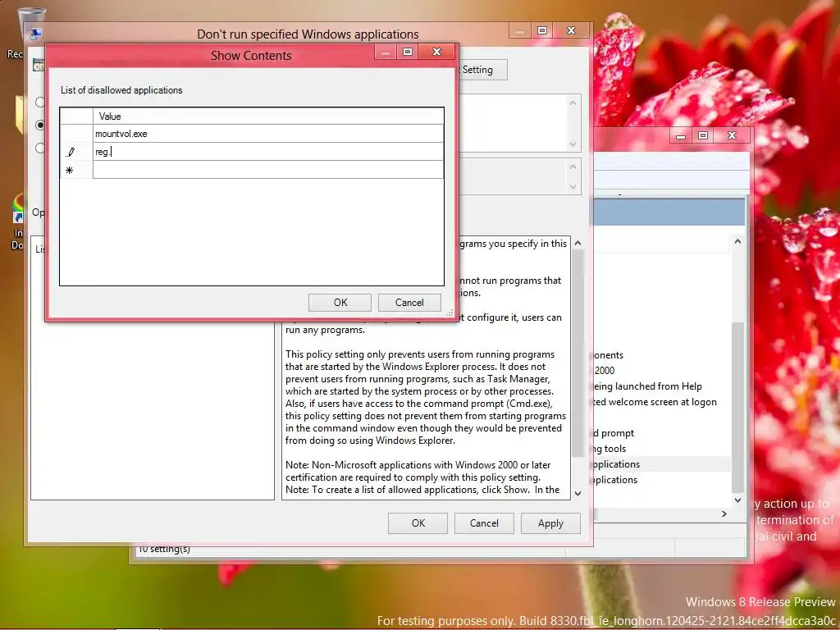Viewport: 840px width, 630px height.
Task: Select the 'welcome screen at logon' setting
Action: click(655, 402)
